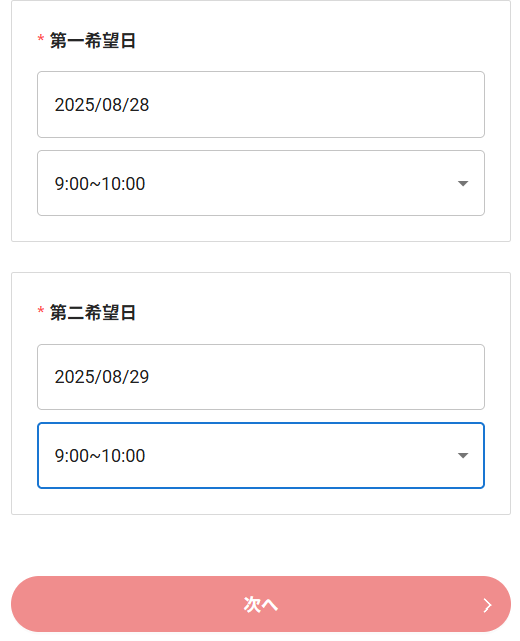520x641 pixels.
Task: Select the first preferred date input box
Action: click(261, 105)
